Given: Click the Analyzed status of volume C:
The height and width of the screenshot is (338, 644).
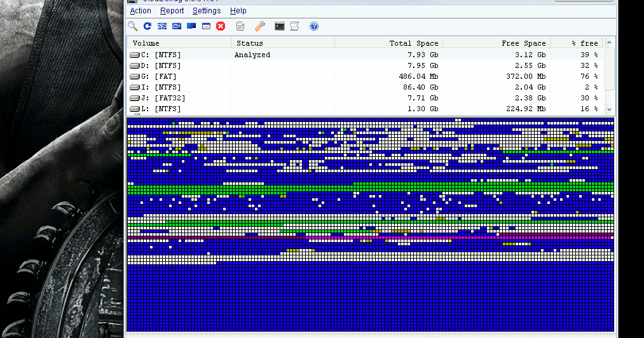Looking at the screenshot, I should tap(252, 55).
